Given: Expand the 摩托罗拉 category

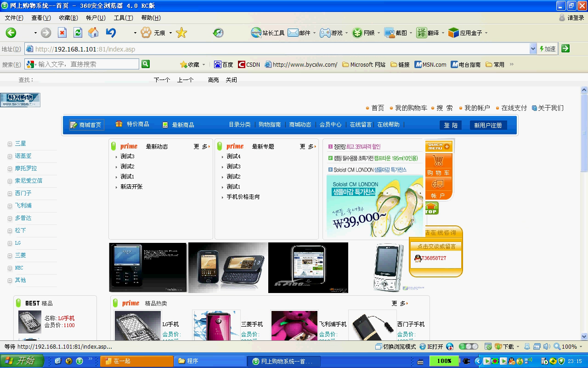Looking at the screenshot, I should [10, 168].
